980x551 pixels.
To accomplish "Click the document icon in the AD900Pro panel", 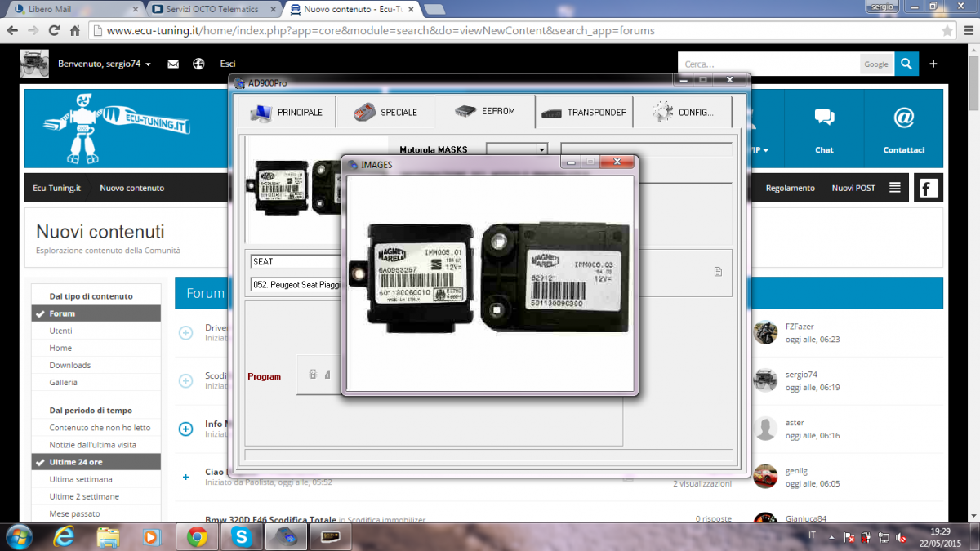I will point(718,272).
